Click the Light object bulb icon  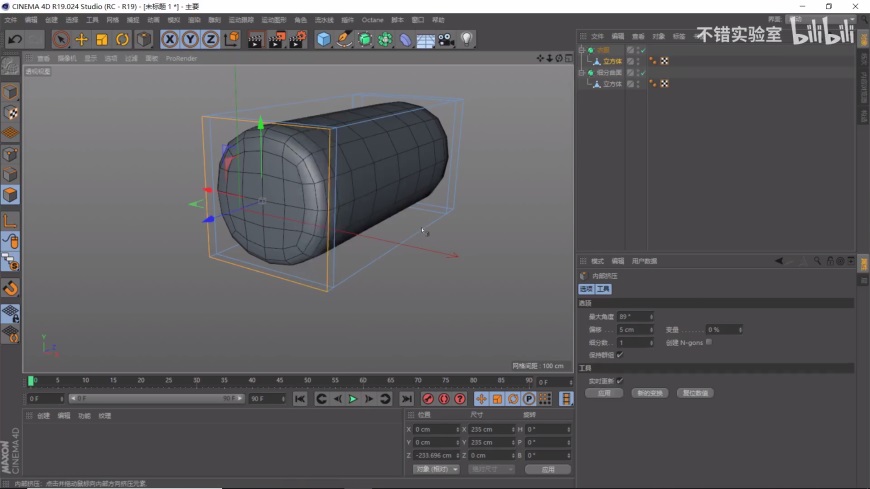coord(466,39)
